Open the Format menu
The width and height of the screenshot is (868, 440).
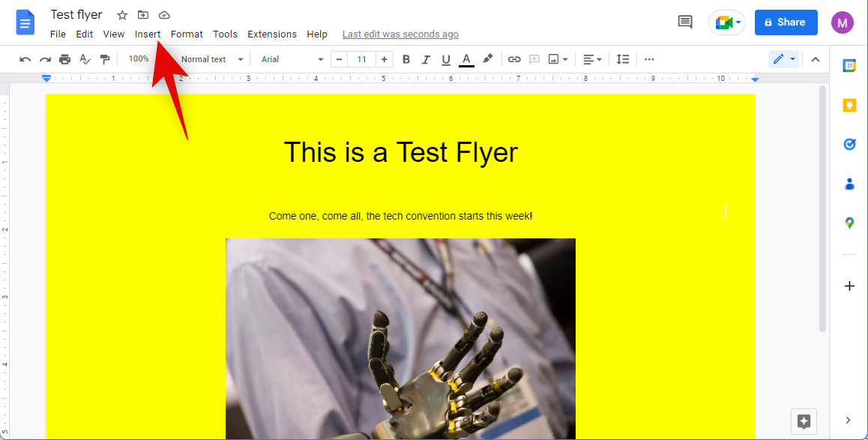(187, 34)
